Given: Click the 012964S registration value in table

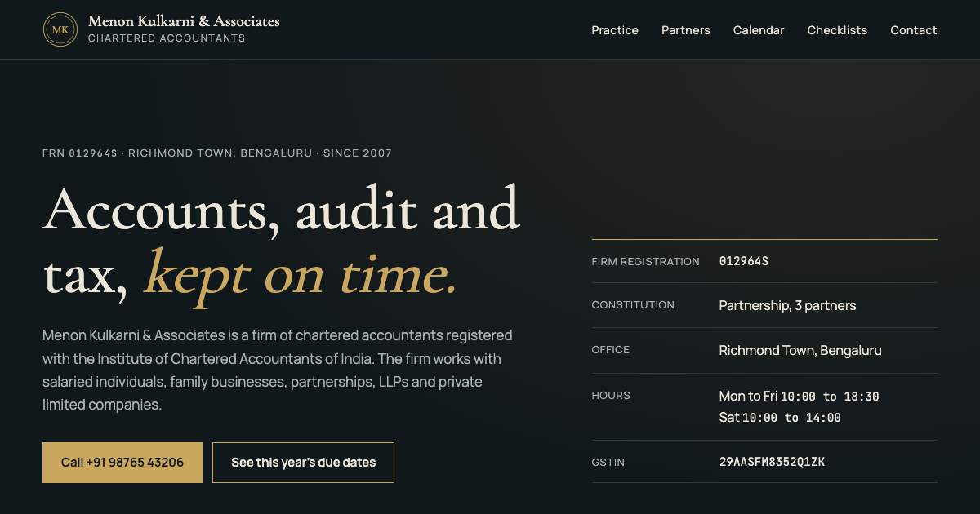Looking at the screenshot, I should point(743,262).
